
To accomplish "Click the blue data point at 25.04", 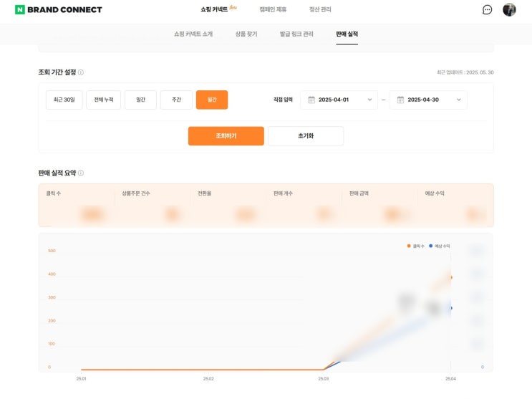I will (x=451, y=308).
